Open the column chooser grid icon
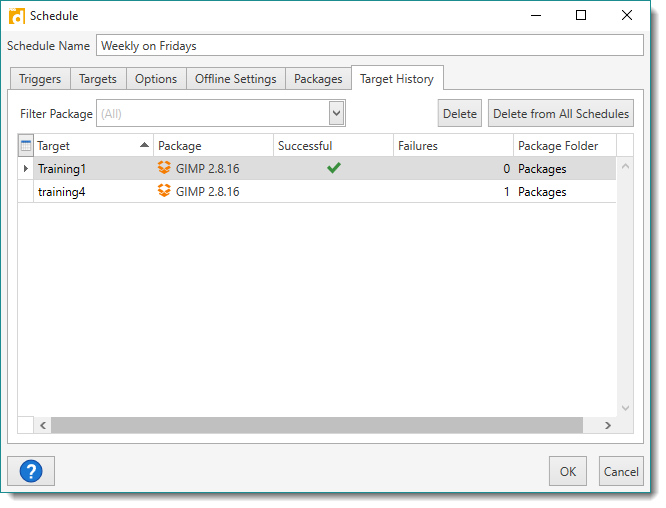666x508 pixels. pos(26,146)
